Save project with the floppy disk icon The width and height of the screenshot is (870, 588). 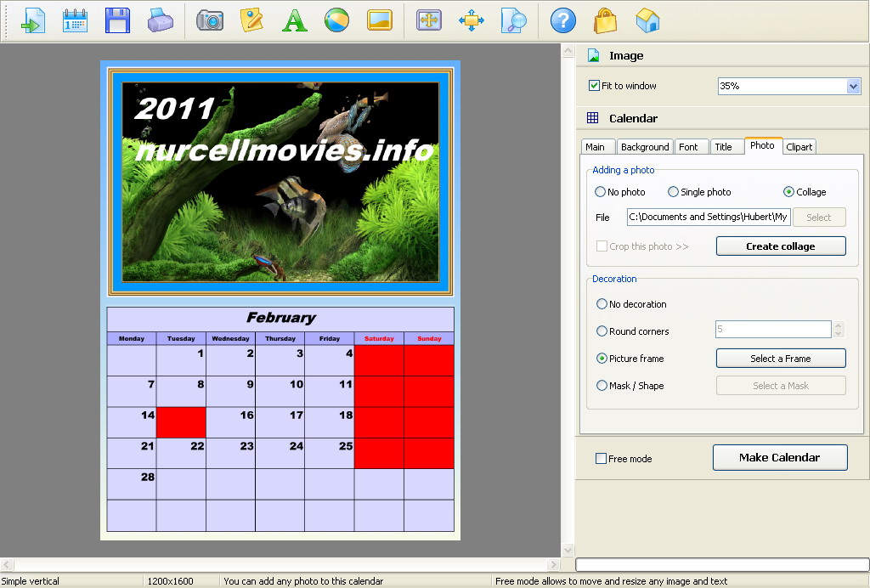[x=117, y=21]
